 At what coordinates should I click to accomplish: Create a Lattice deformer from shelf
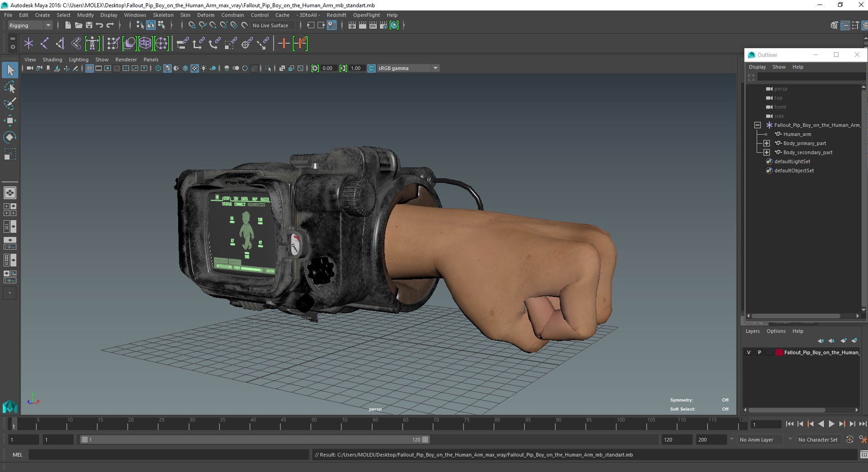coord(145,44)
